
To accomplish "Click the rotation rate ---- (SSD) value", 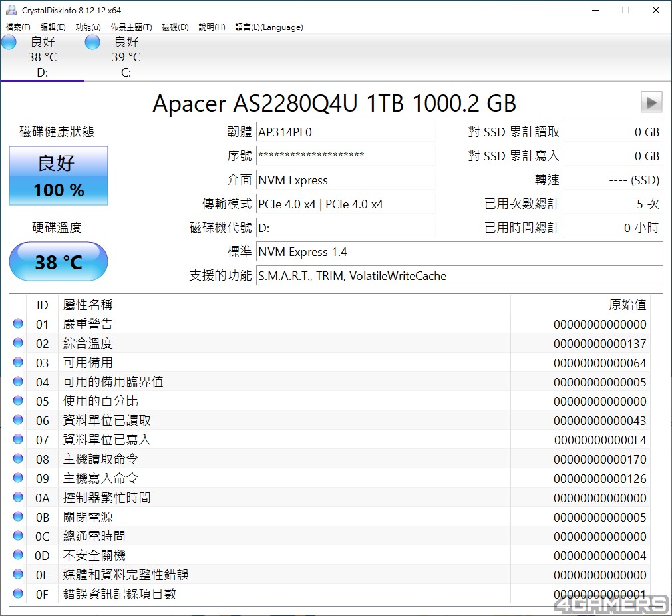I will pyautogui.click(x=613, y=180).
